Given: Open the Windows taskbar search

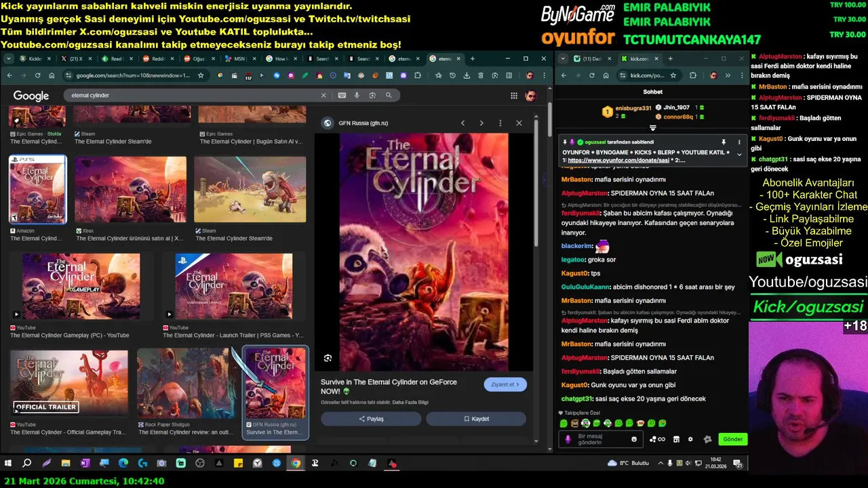Looking at the screenshot, I should point(27,464).
